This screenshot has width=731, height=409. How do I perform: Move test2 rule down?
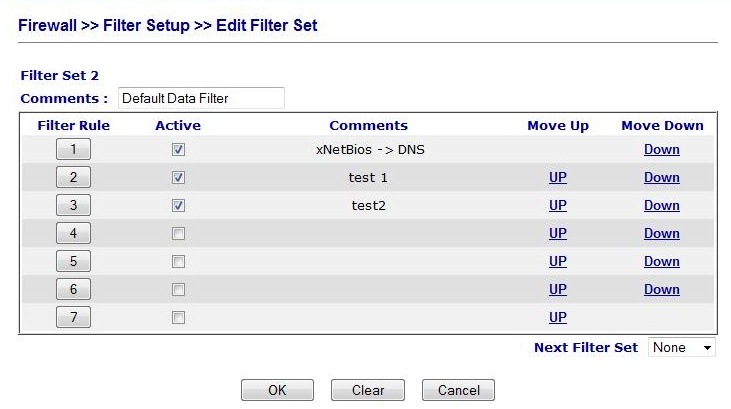coord(661,206)
